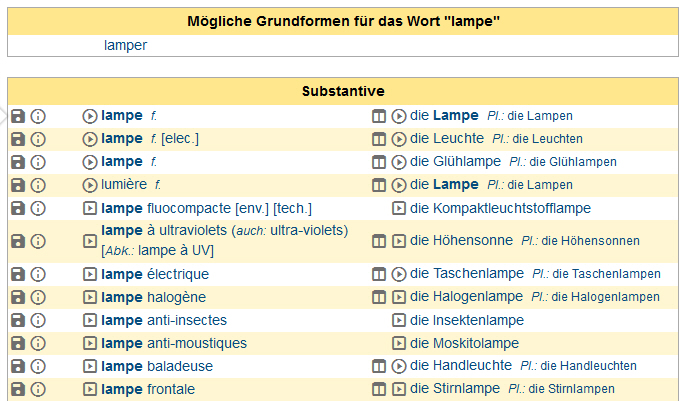
Task: Show info for the lampe anti-insectes entry
Action: pyautogui.click(x=38, y=320)
